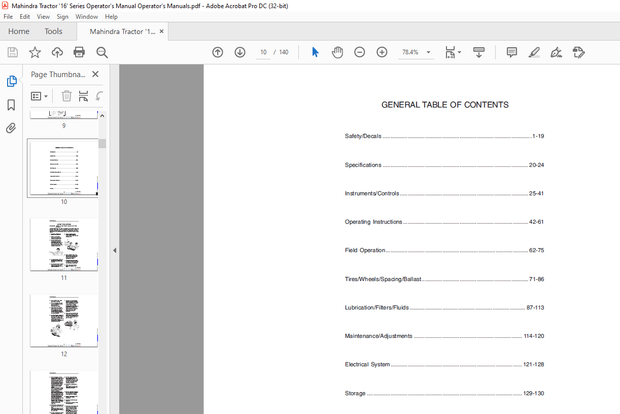The width and height of the screenshot is (620, 414).
Task: Close the Mahindra Tractor document tab
Action: coord(161,31)
